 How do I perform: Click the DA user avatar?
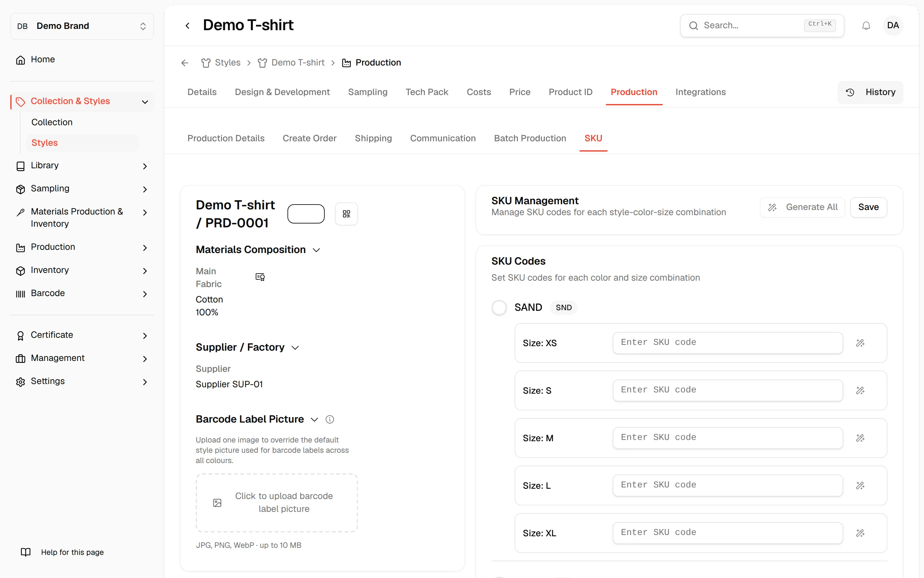pyautogui.click(x=893, y=26)
